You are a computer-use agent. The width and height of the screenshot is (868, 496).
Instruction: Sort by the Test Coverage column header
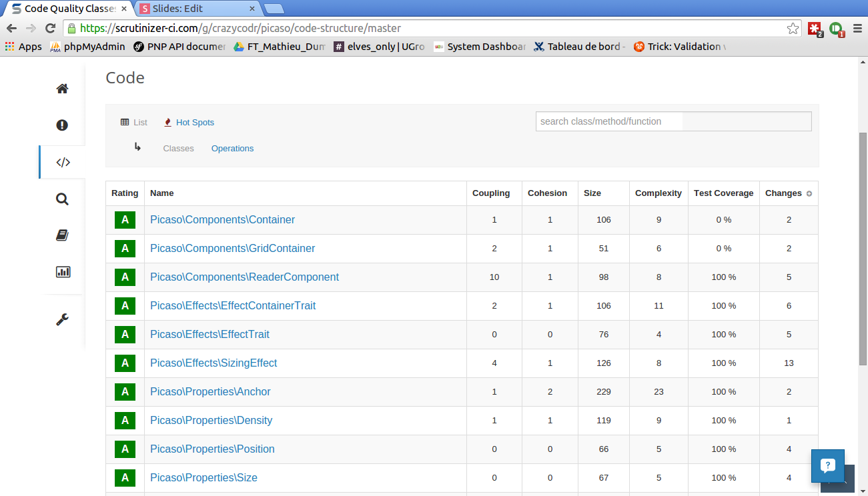(x=723, y=193)
